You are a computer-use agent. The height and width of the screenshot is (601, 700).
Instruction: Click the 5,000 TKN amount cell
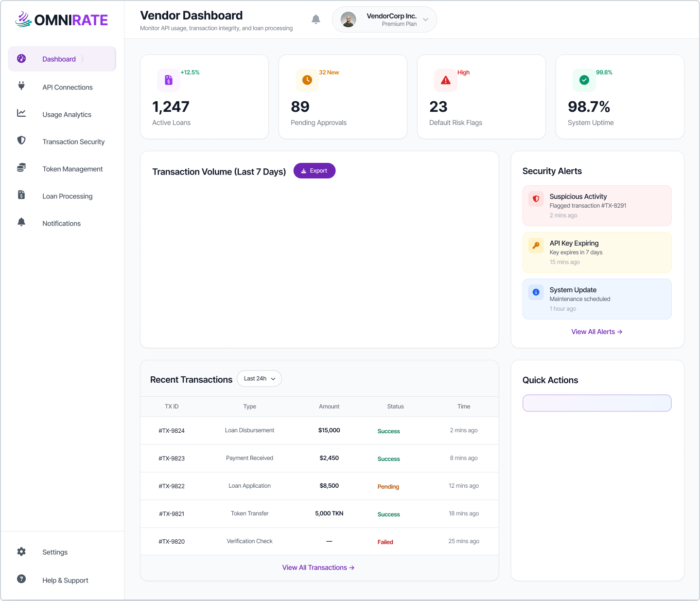[x=329, y=513]
